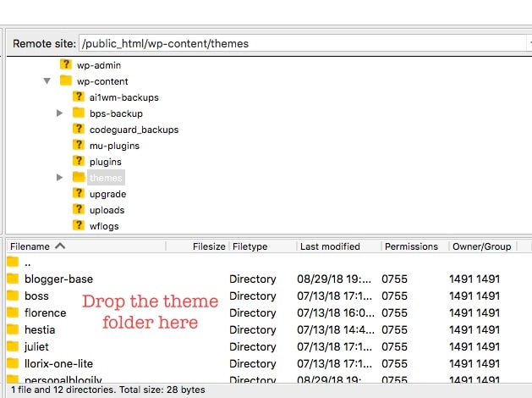The image size is (532, 398).
Task: Select the uploads folder in tree
Action: pos(107,210)
